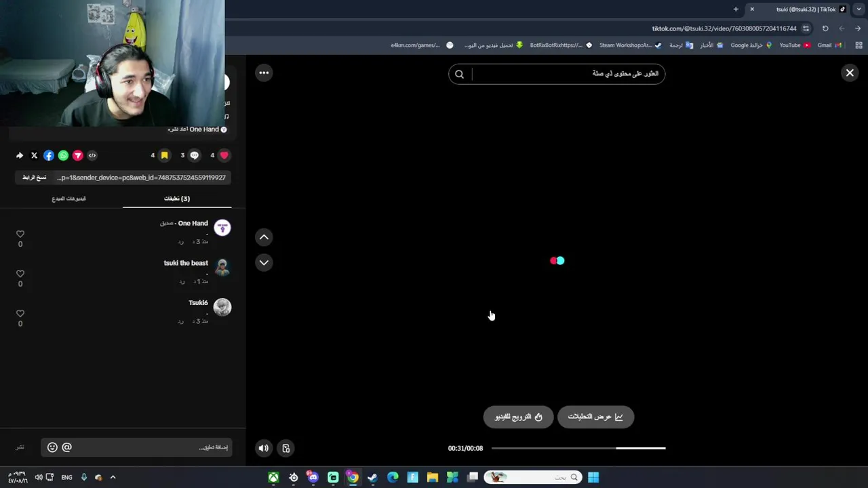Switch to the creator videos tab
This screenshot has width=868, height=488.
pyautogui.click(x=68, y=199)
